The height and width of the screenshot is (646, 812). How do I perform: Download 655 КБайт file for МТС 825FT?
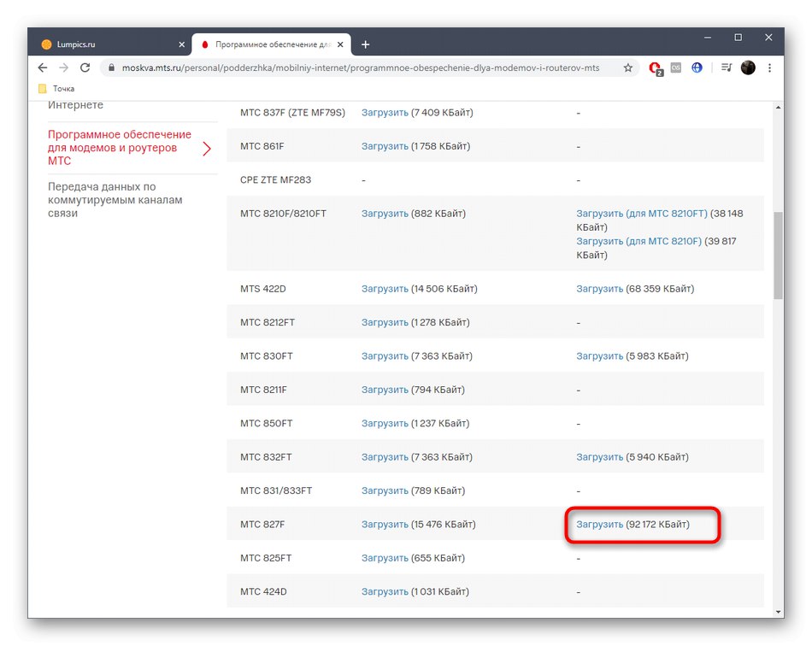tap(385, 558)
